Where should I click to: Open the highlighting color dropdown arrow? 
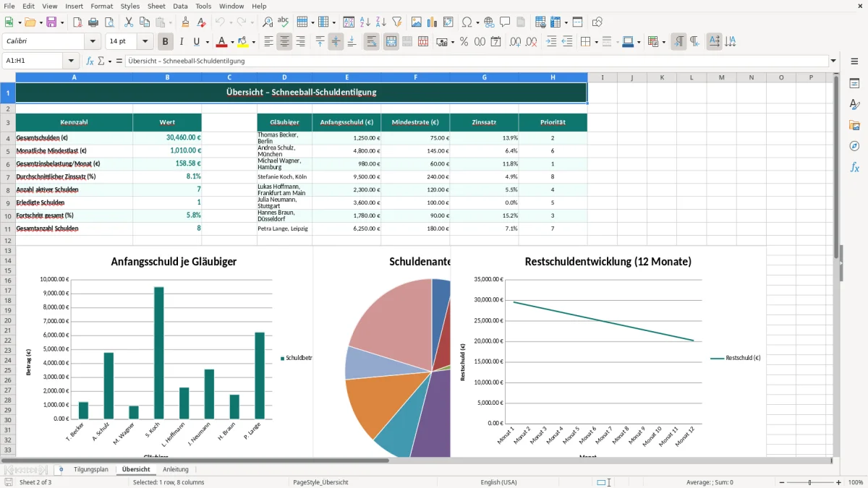(x=253, y=42)
